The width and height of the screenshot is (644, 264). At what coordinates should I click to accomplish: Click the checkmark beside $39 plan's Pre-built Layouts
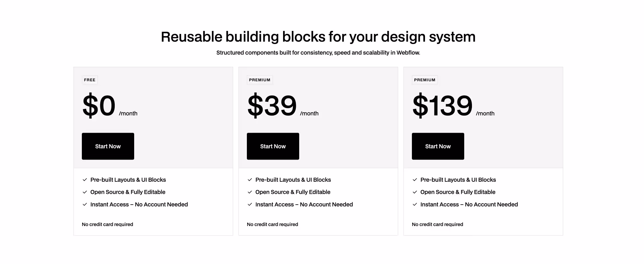pyautogui.click(x=250, y=180)
